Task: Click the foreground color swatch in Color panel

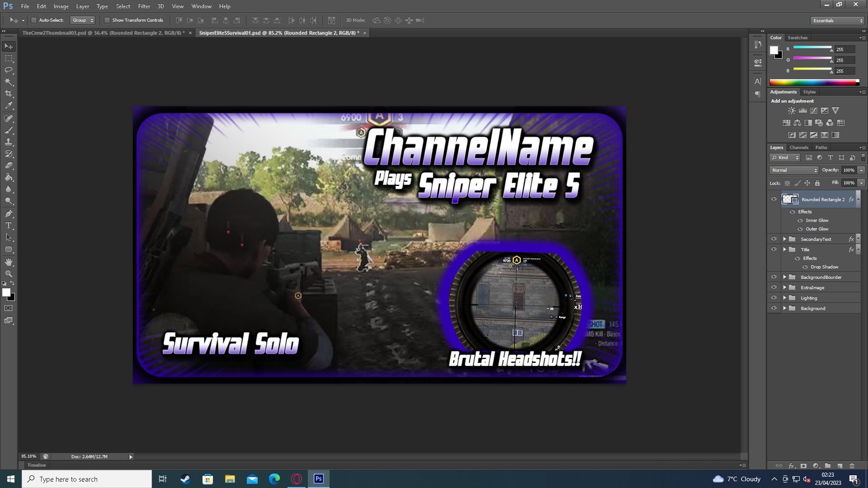Action: [774, 50]
